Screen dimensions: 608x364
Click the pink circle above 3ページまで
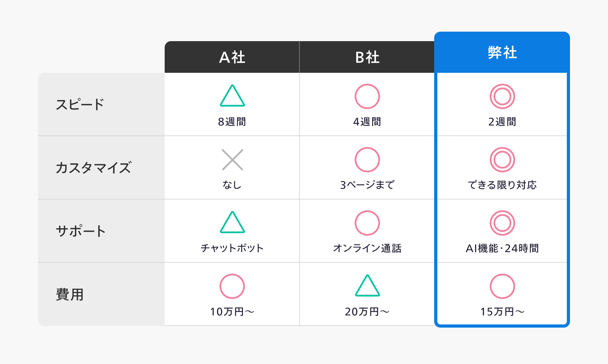click(367, 160)
